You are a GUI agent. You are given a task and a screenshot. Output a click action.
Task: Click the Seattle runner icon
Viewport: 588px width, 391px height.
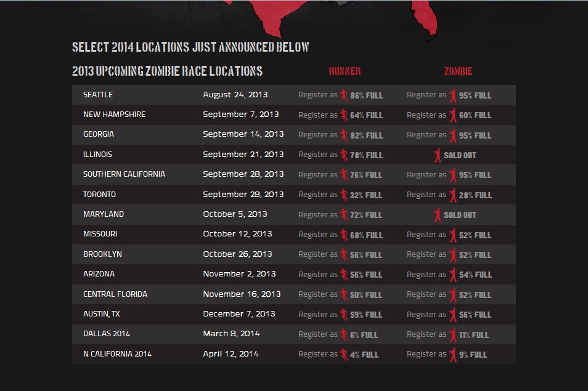344,95
